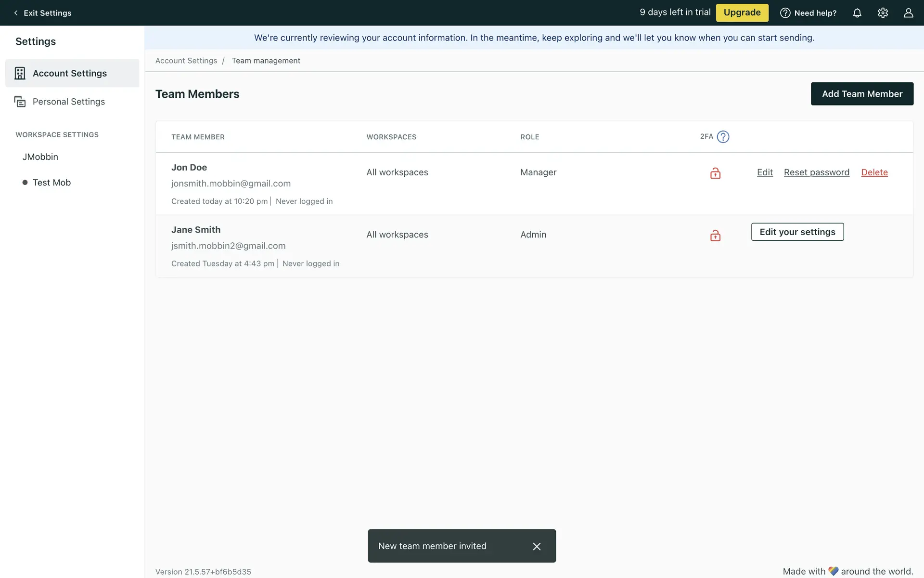
Task: Click the 2FA help question mark icon
Action: click(723, 137)
